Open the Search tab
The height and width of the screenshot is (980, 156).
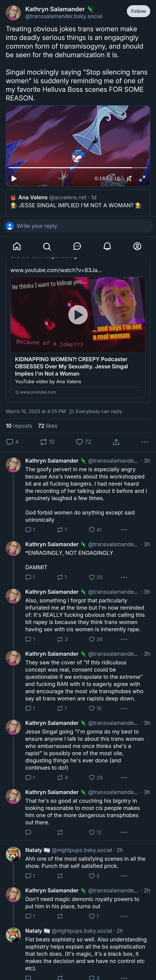(x=47, y=247)
